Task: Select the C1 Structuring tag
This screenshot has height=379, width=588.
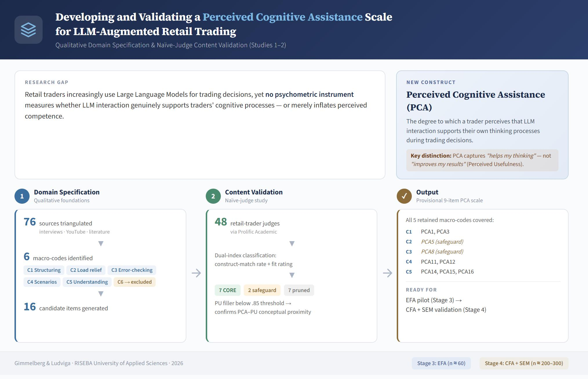Action: [x=44, y=270]
